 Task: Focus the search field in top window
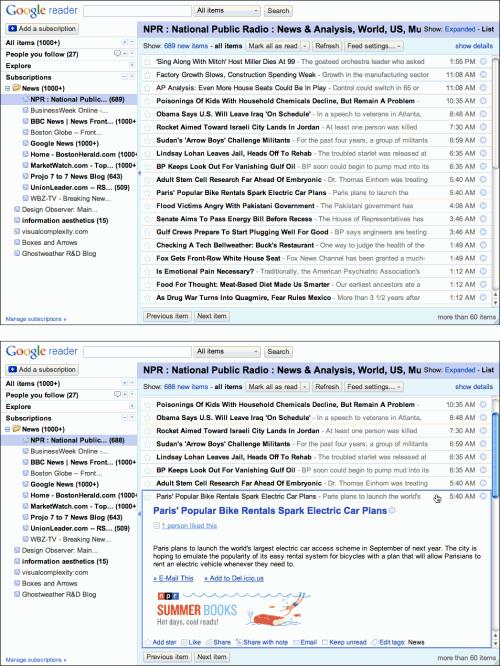coord(137,11)
